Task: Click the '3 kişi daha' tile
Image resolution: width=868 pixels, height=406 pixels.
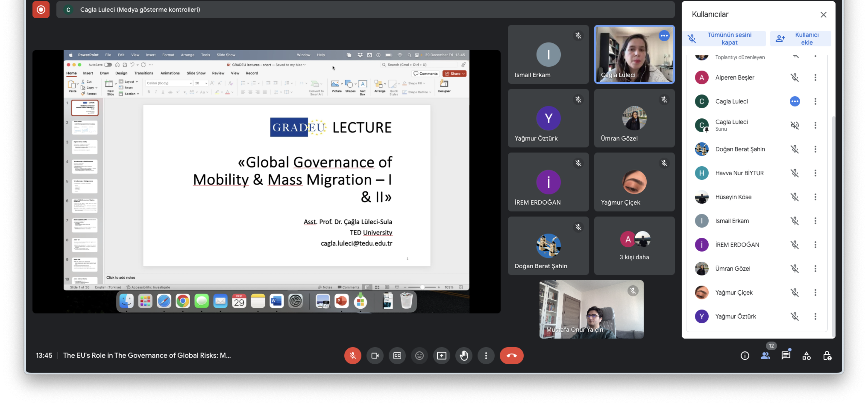Action: 634,246
